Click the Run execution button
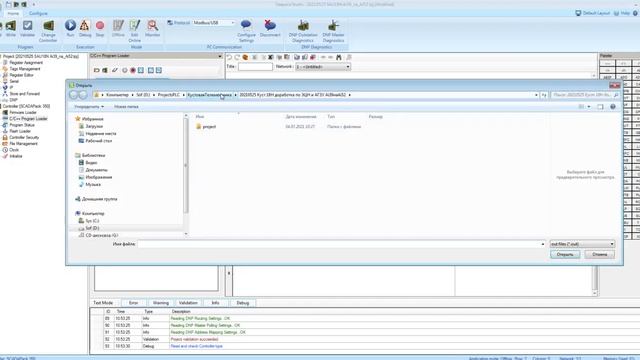 point(70,29)
